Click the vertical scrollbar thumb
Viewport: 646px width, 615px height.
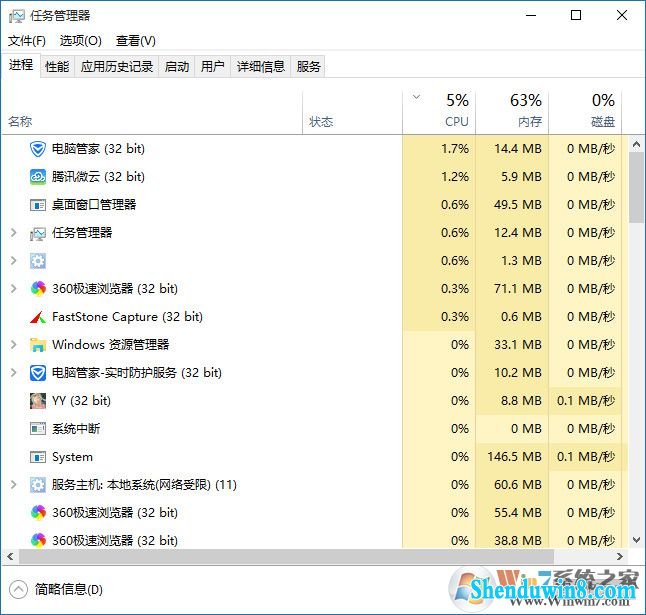pos(637,187)
